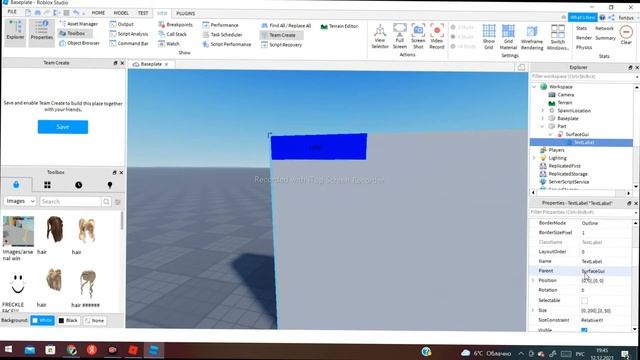Expand the Size property row
This screenshot has width=640, height=360.
click(x=533, y=311)
